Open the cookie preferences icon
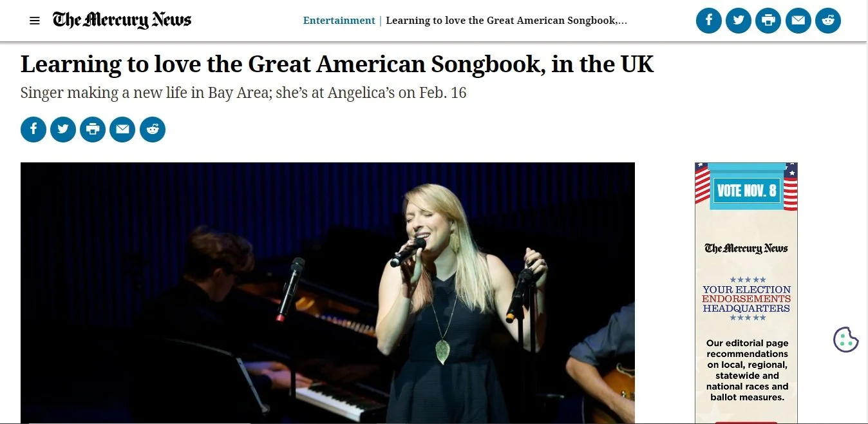This screenshot has width=868, height=424. click(x=846, y=340)
